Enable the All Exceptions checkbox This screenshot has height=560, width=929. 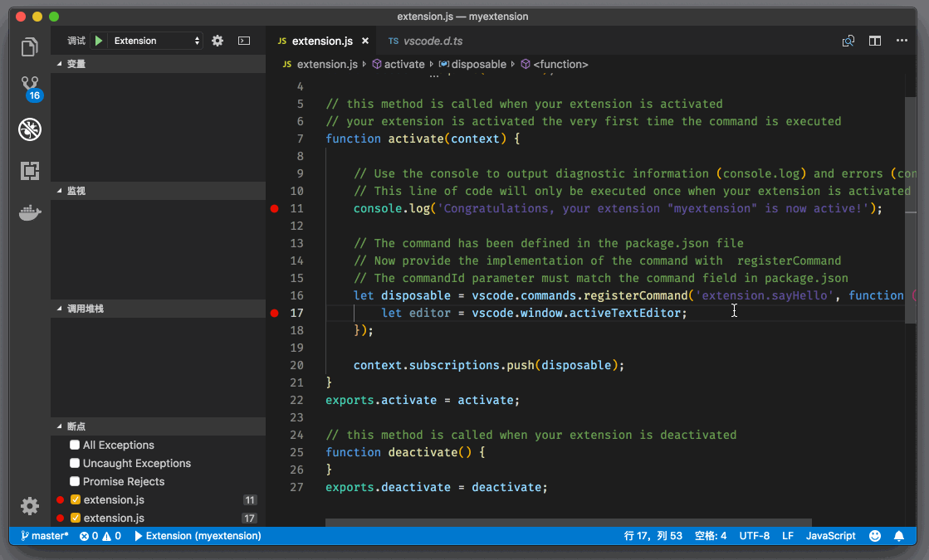[x=75, y=446]
